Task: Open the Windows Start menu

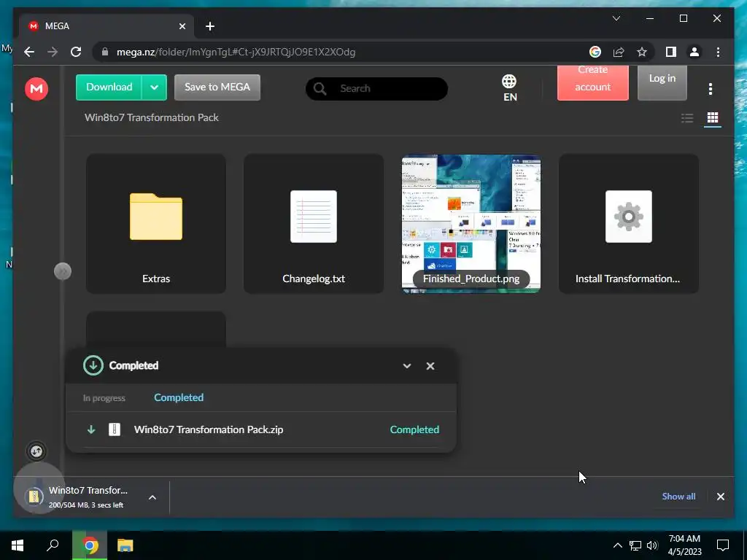Action: tap(18, 545)
